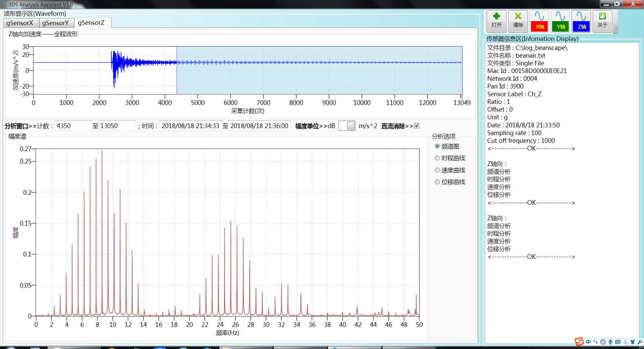
Task: Switch to the gSensorX tab
Action: click(x=20, y=23)
